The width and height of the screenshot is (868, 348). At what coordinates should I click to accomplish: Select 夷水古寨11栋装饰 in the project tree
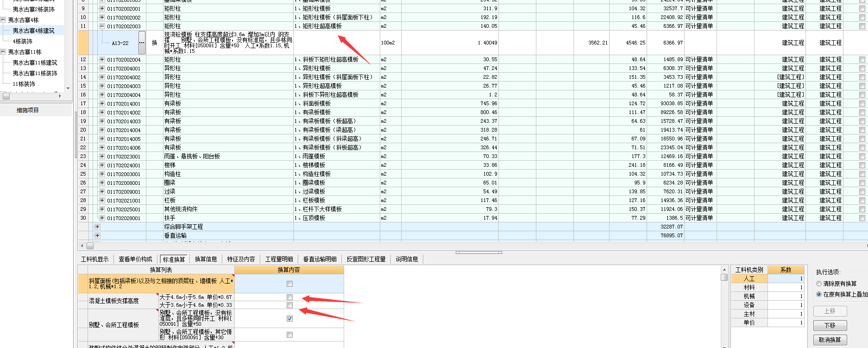click(x=35, y=73)
